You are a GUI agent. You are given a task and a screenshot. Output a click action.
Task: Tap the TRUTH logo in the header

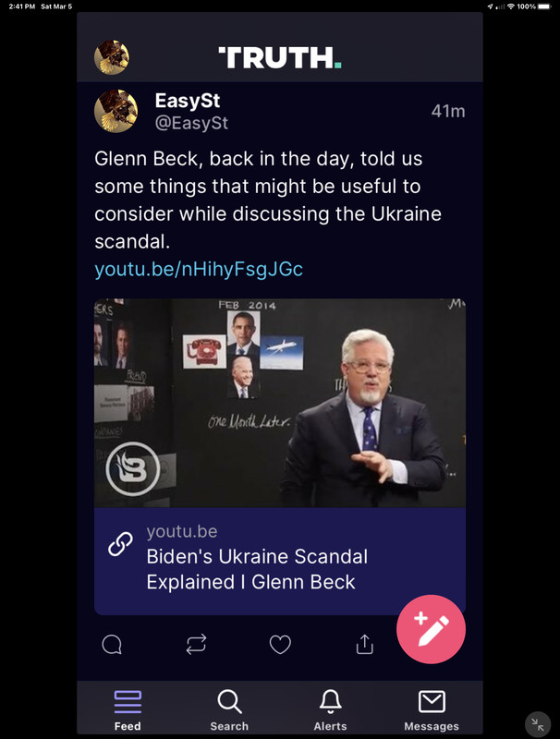pos(280,57)
